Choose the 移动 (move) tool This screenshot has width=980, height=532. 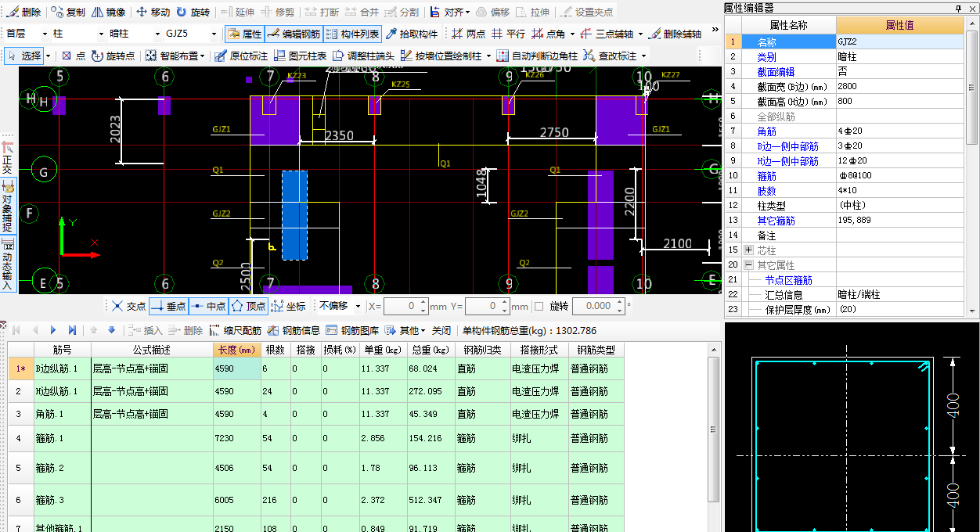[153, 12]
